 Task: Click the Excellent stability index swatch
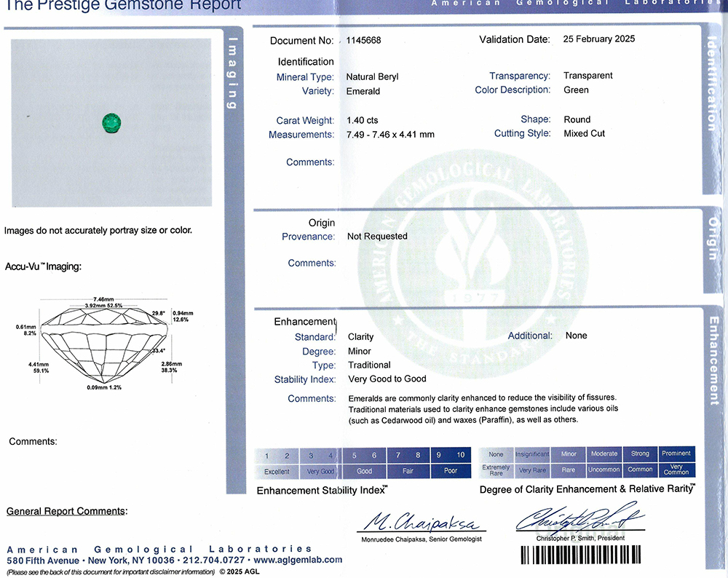277,463
